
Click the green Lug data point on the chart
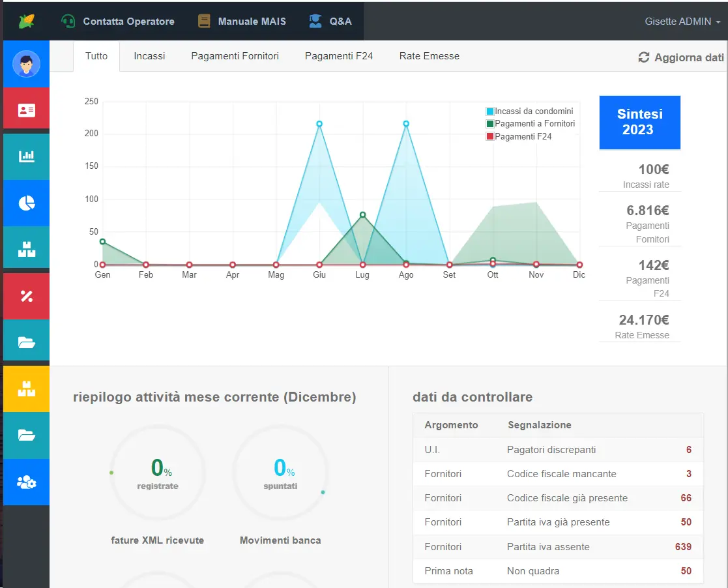coord(362,215)
